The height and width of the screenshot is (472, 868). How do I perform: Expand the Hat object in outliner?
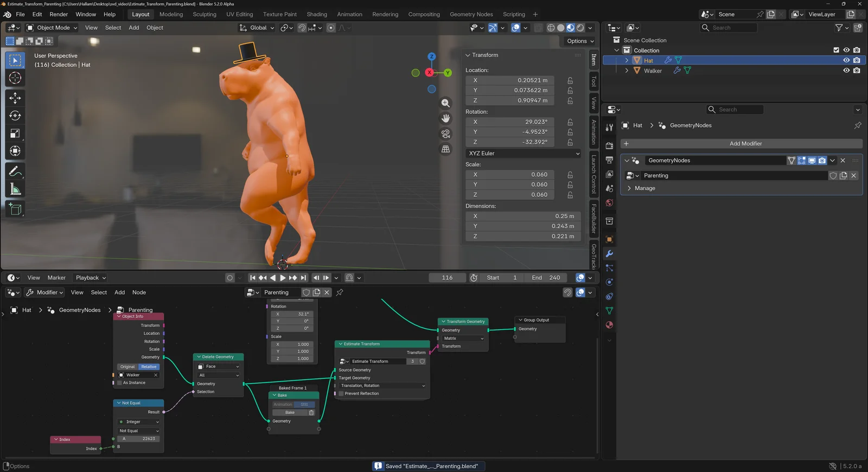[627, 60]
